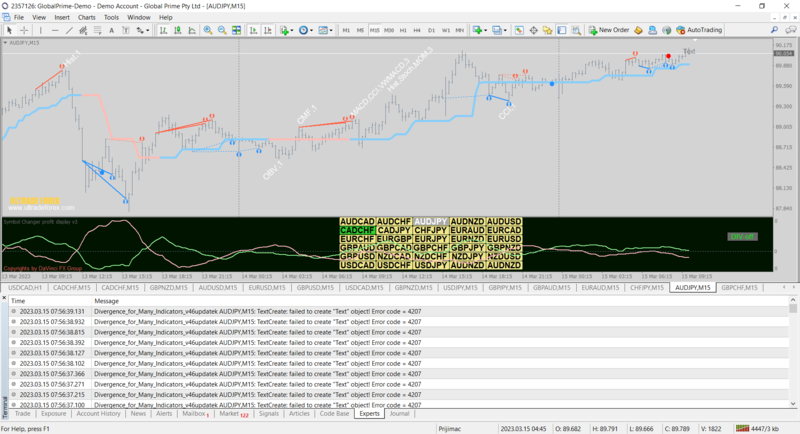The image size is (800, 434).
Task: Click the connection status 4447/3 kb indicator
Action: 757,428
